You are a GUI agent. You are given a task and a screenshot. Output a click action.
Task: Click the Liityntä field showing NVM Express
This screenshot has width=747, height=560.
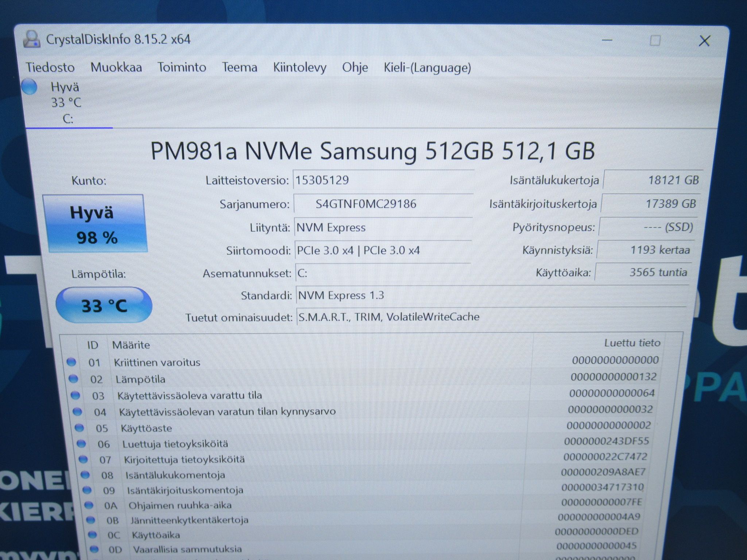pos(383,227)
